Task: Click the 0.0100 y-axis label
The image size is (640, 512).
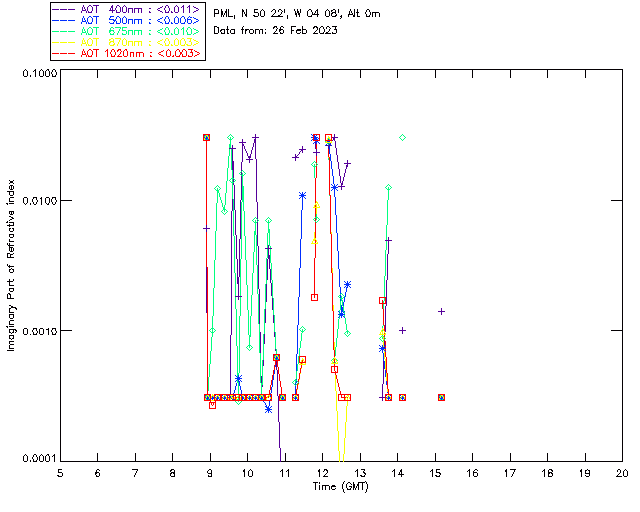Action: tap(39, 200)
